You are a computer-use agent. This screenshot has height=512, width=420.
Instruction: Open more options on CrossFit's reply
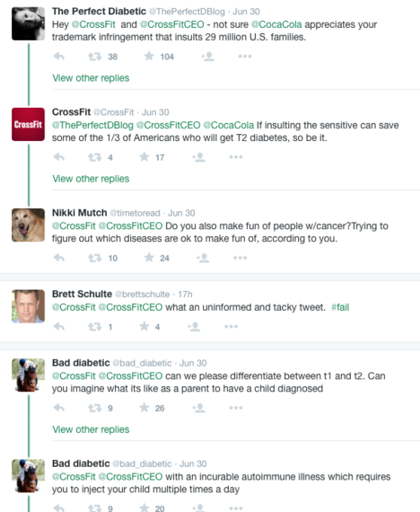pos(236,157)
